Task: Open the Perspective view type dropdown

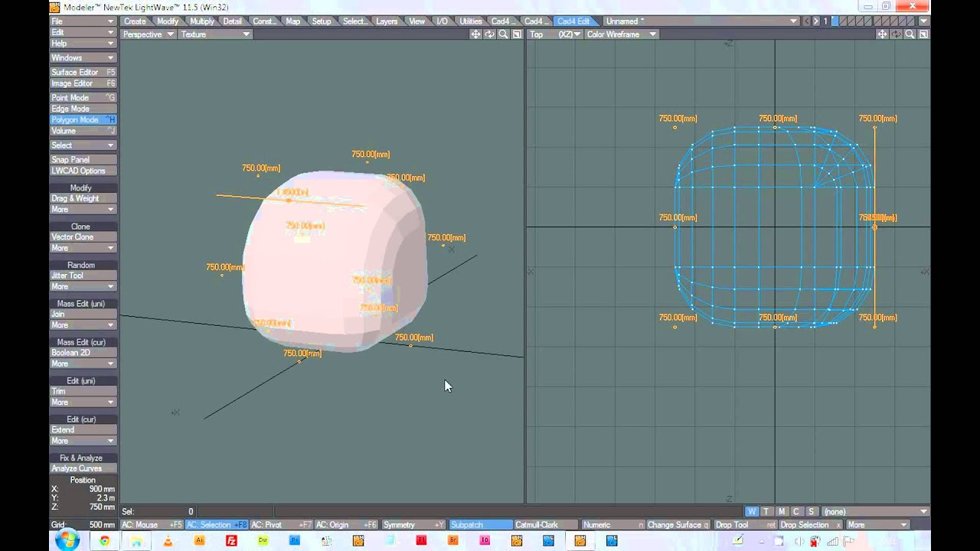Action: click(149, 34)
